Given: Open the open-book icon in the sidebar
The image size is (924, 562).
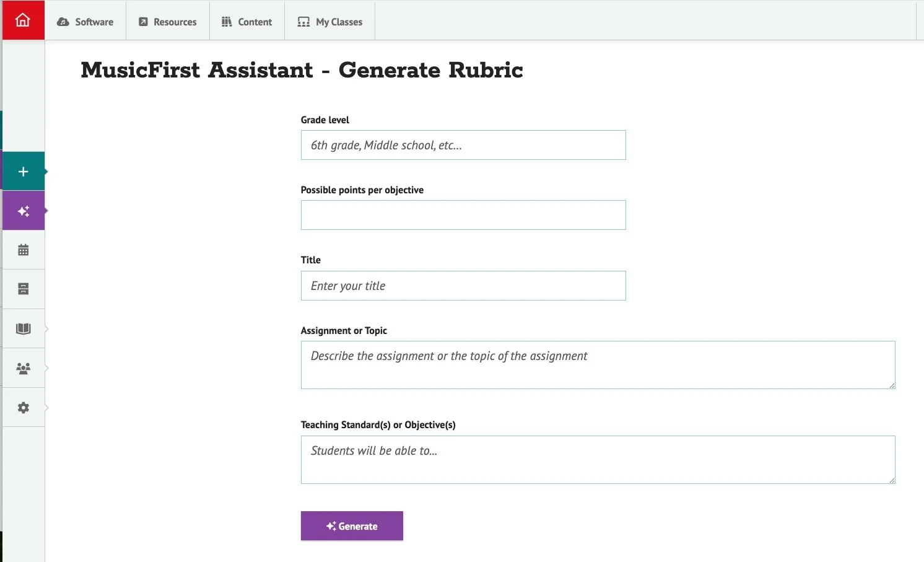Looking at the screenshot, I should point(24,329).
